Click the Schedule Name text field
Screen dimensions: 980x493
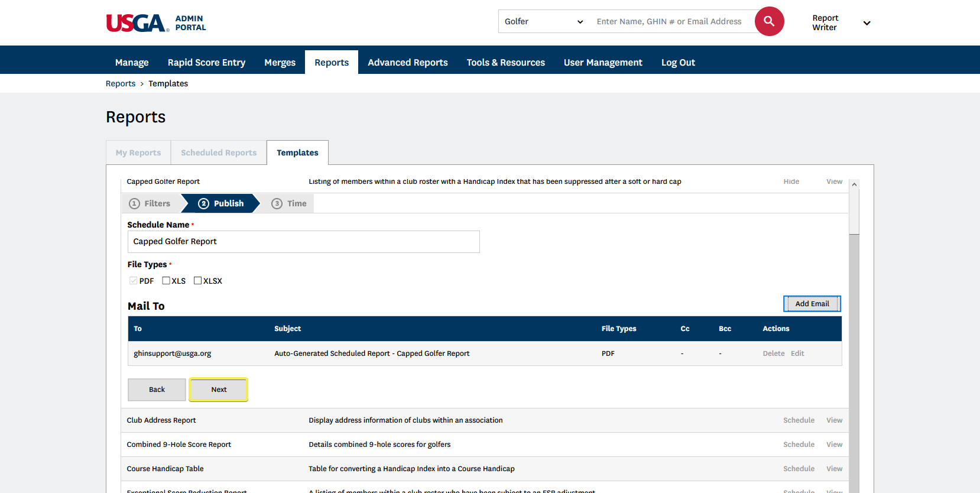(x=303, y=242)
